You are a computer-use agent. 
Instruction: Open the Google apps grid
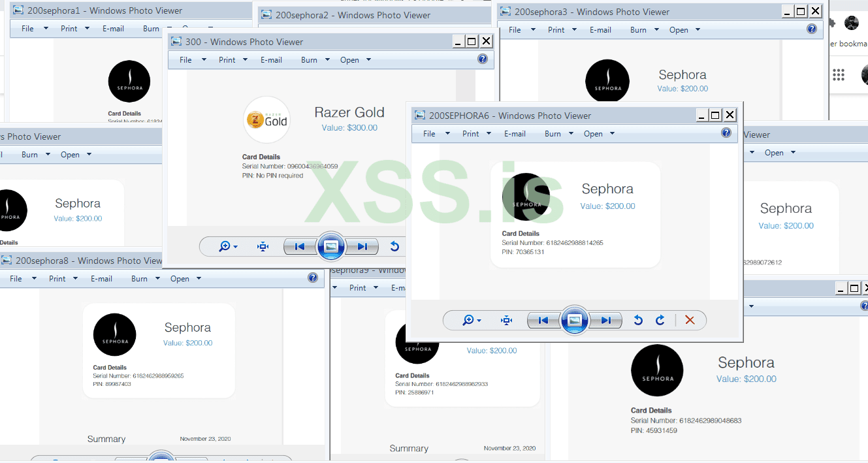(x=839, y=74)
